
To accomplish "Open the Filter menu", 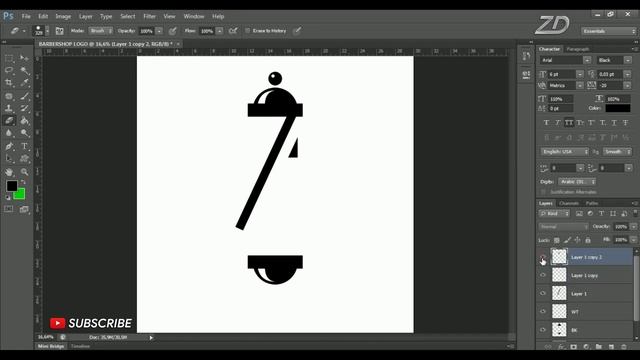I will tap(149, 16).
